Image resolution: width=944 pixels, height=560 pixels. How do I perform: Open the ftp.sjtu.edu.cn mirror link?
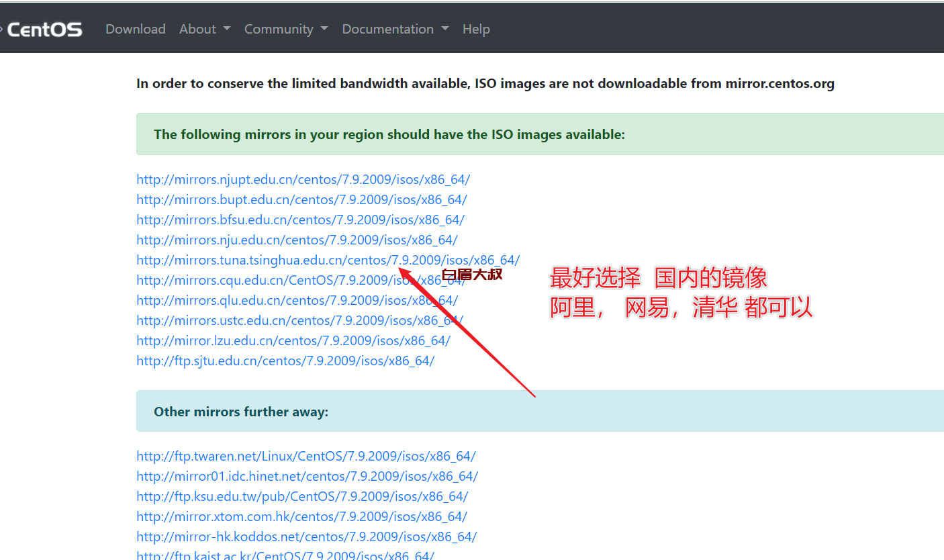(285, 361)
